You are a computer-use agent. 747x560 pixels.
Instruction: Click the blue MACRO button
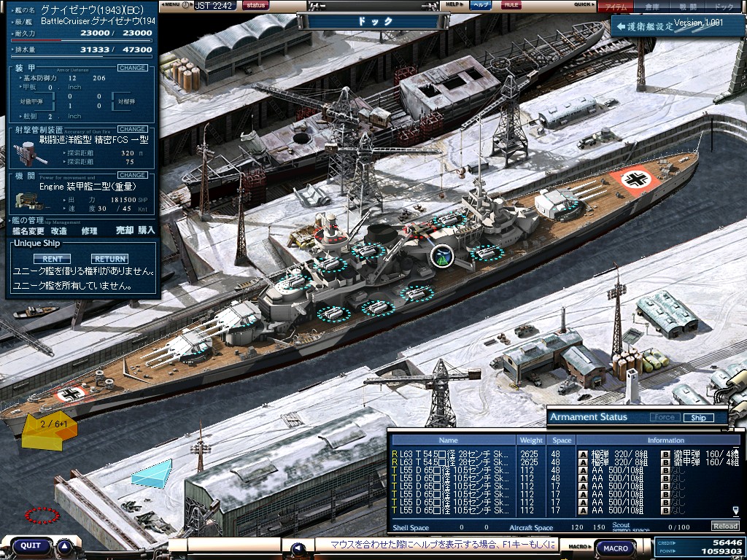point(616,548)
